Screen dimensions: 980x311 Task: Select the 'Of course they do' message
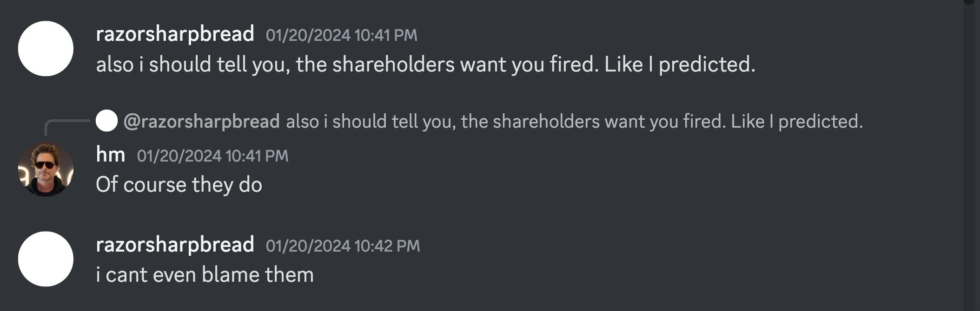(x=179, y=185)
